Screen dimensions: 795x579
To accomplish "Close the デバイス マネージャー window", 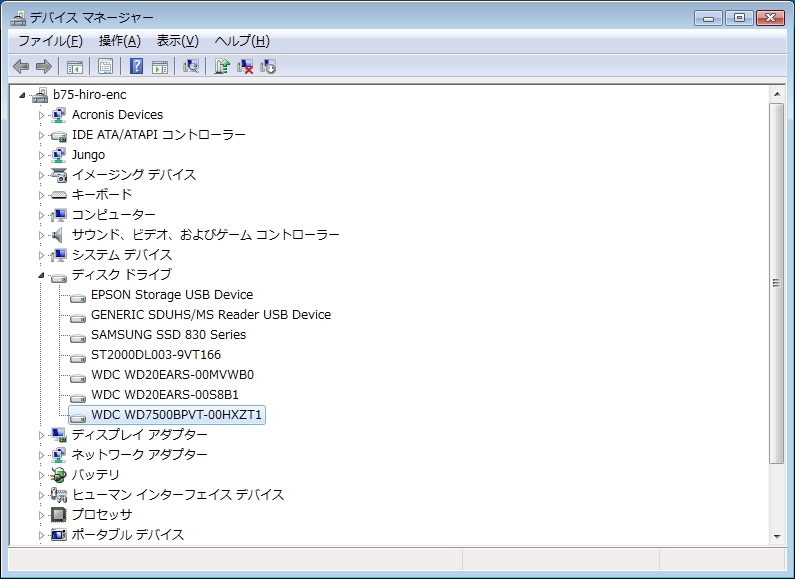I will (771, 18).
